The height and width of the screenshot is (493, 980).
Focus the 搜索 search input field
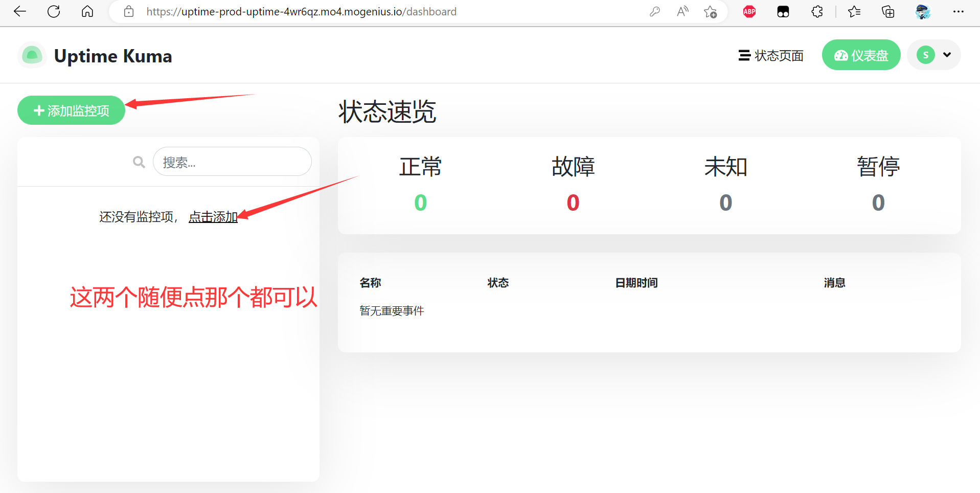point(232,162)
